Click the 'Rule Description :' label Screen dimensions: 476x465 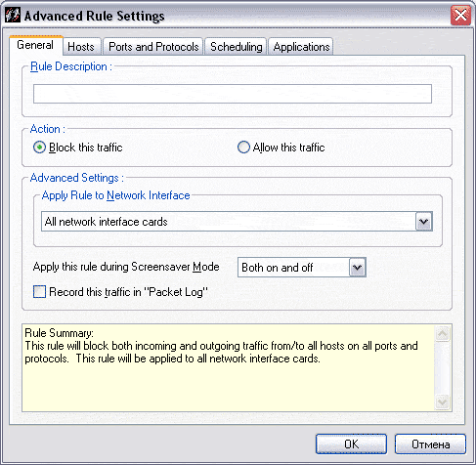click(71, 66)
